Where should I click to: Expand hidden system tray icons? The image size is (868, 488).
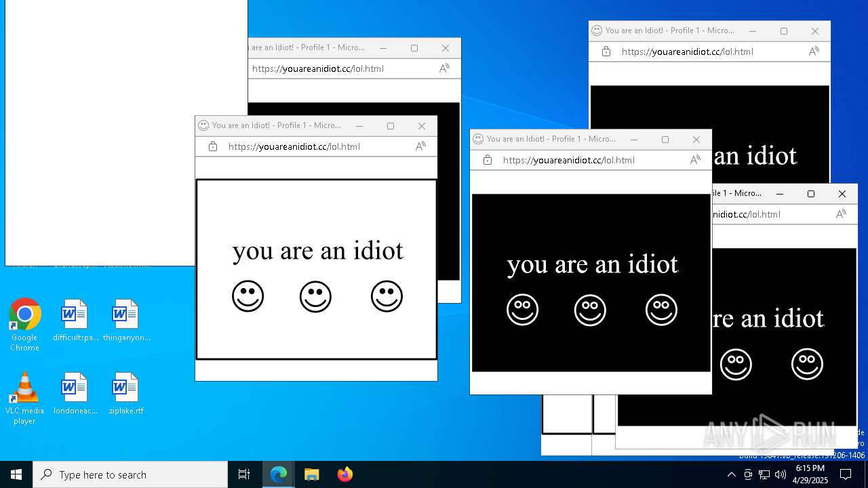point(731,474)
